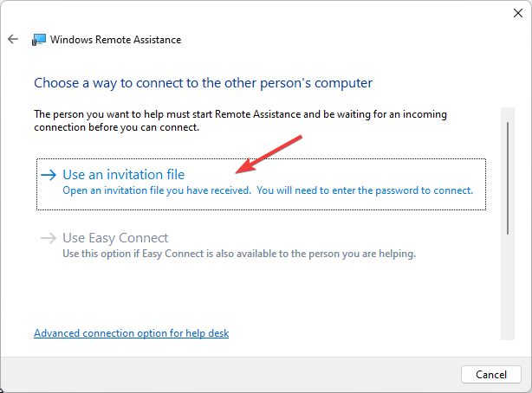Click the back arrow in the title bar
Screen dimensions: 532x393
point(13,39)
